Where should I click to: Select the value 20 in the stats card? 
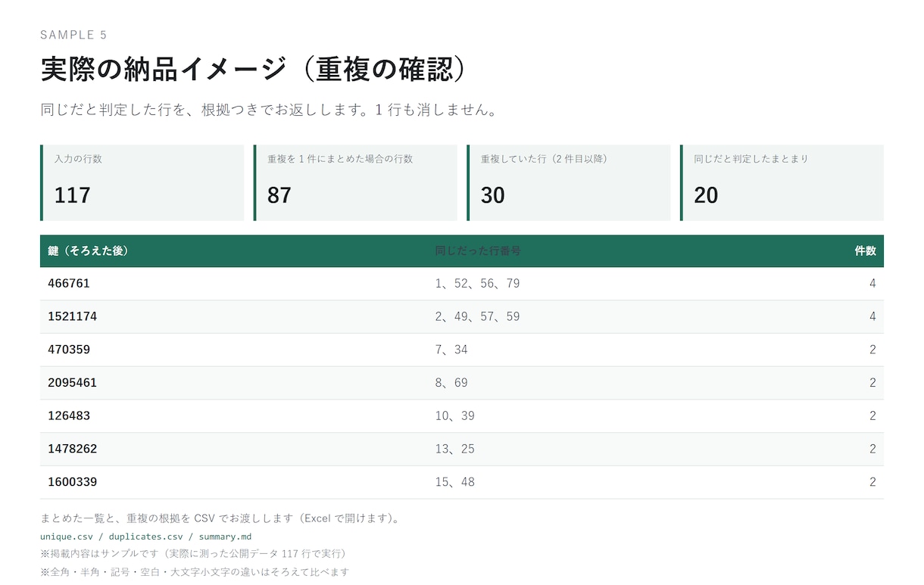click(x=706, y=195)
